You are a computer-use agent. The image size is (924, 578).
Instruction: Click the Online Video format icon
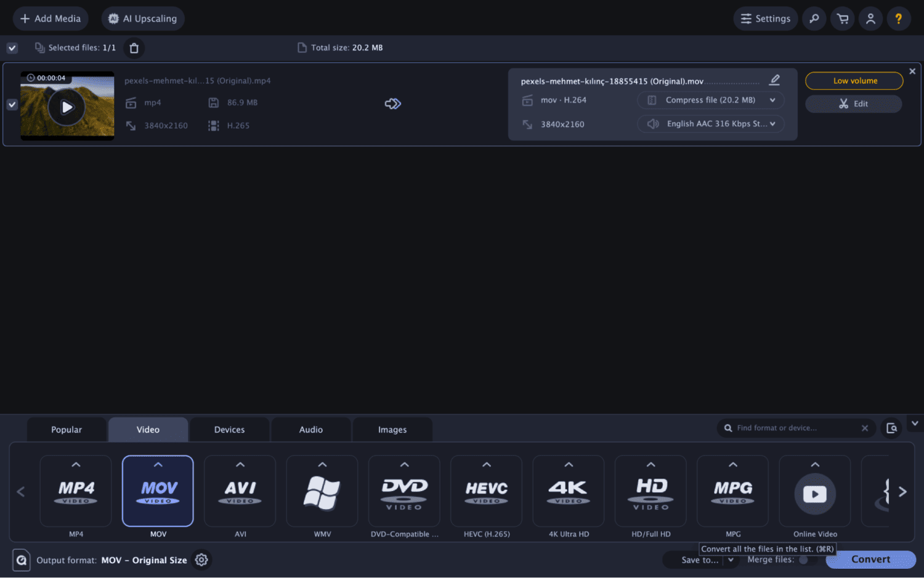[814, 491]
